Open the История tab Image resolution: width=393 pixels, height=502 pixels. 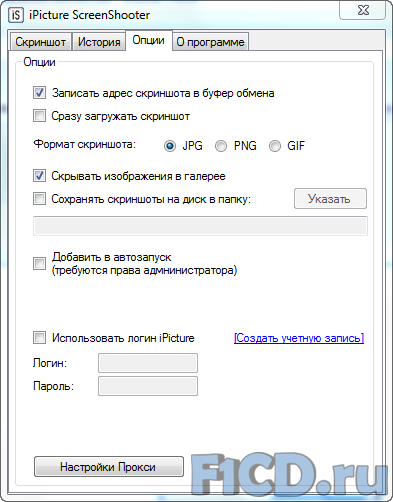99,42
